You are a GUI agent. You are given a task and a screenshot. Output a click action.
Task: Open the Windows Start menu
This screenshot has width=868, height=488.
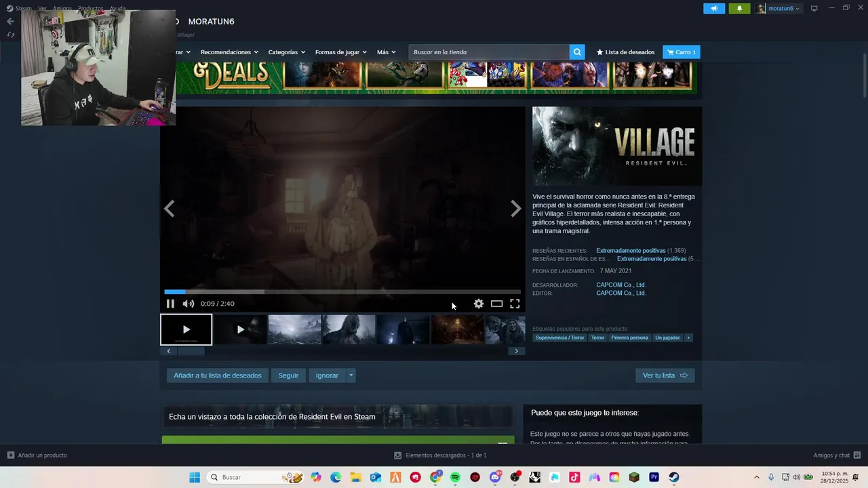point(195,477)
